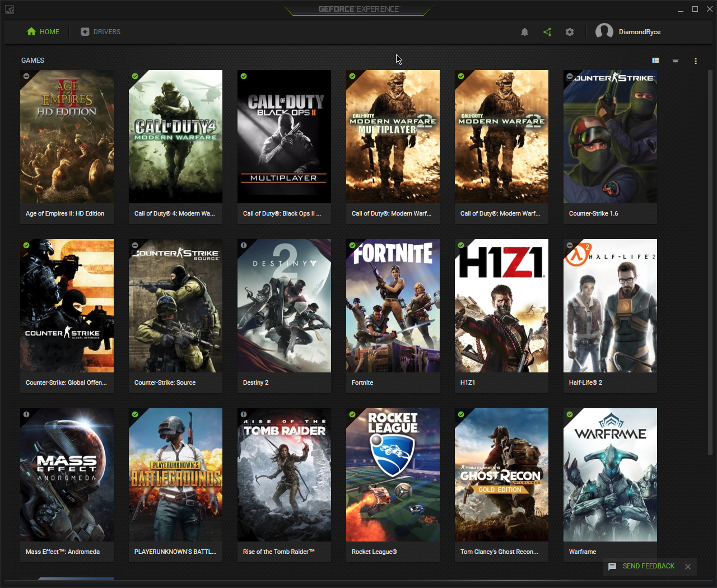Click the "Warframe" title label
This screenshot has width=717, height=588.
583,552
